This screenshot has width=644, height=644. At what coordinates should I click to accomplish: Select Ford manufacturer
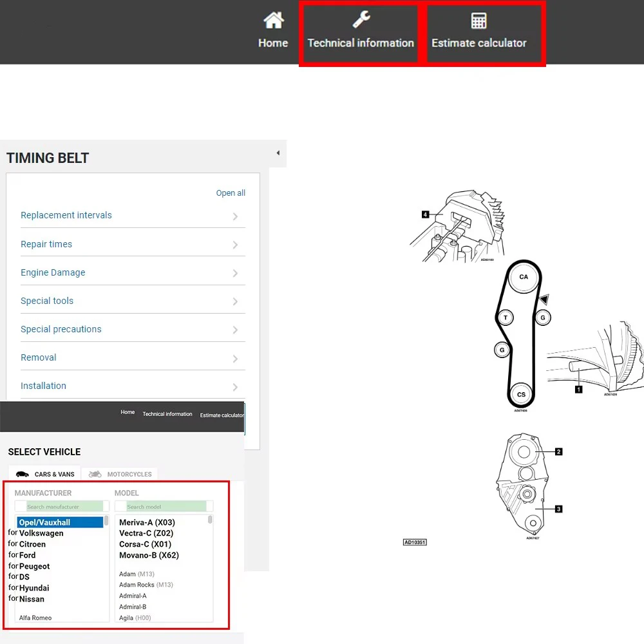pos(27,555)
